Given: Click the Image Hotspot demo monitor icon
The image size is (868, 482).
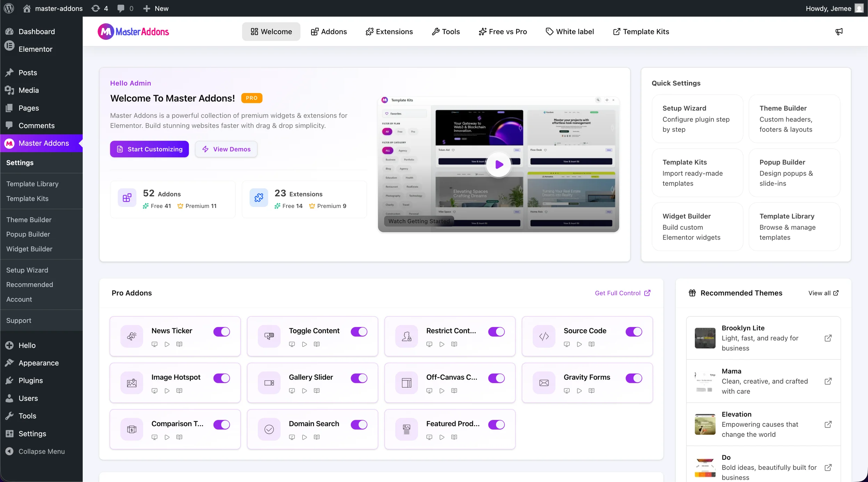Looking at the screenshot, I should 155,391.
